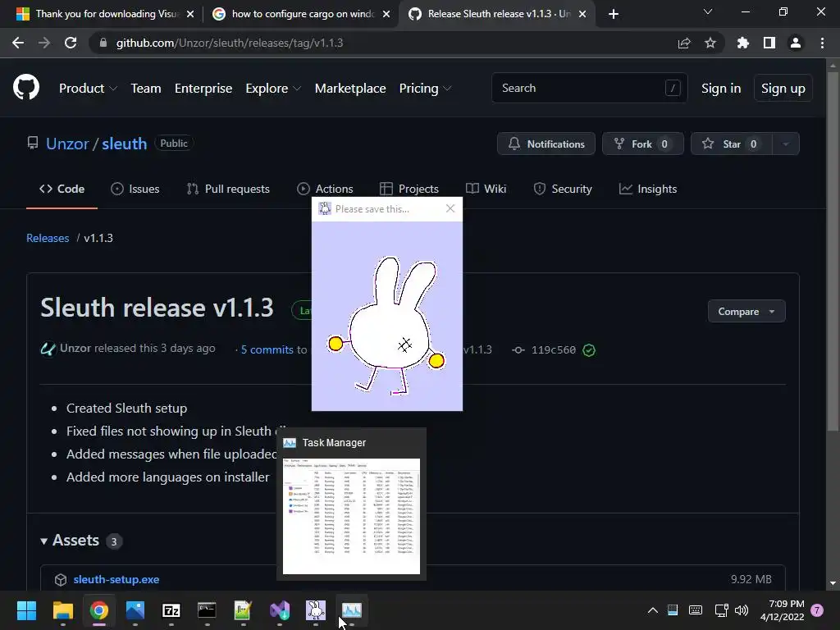Open a new browser tab
The image size is (840, 630).
[614, 14]
